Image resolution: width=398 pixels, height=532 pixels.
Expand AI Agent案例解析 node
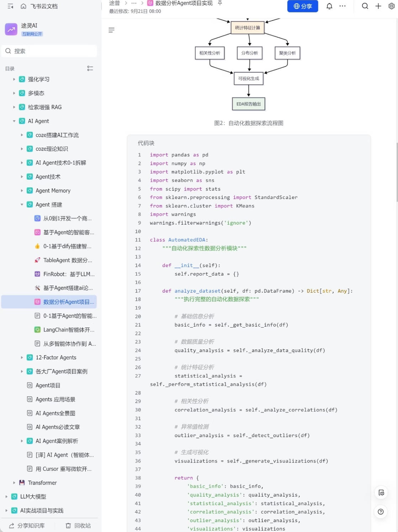[x=22, y=441]
